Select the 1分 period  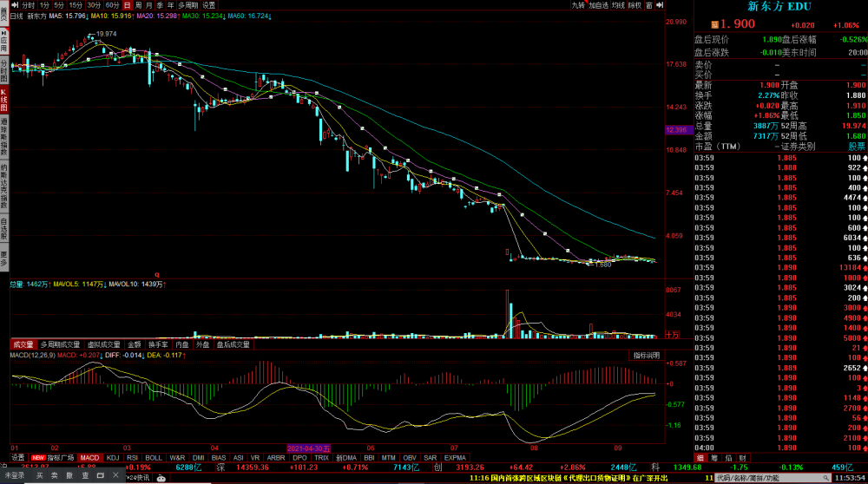coord(44,5)
